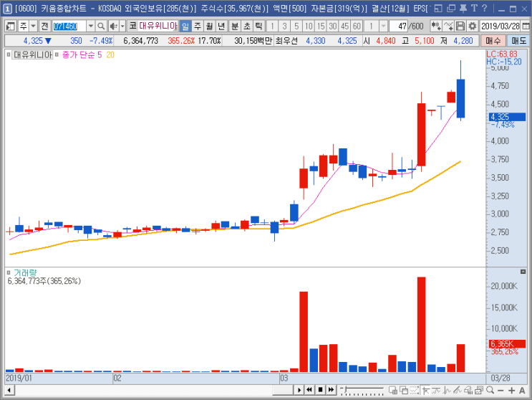This screenshot has width=532, height=400.
Task: Click the 매수 buy button
Action: click(x=493, y=41)
